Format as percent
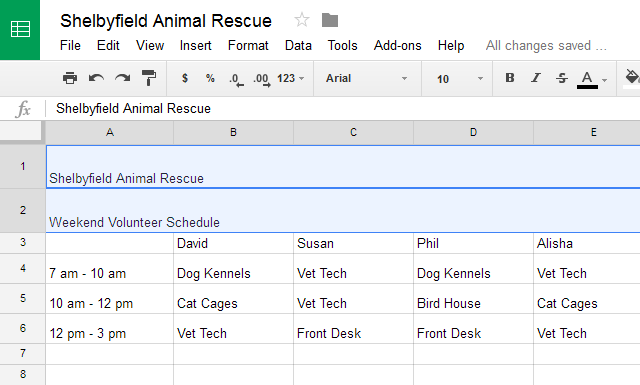 (x=210, y=78)
